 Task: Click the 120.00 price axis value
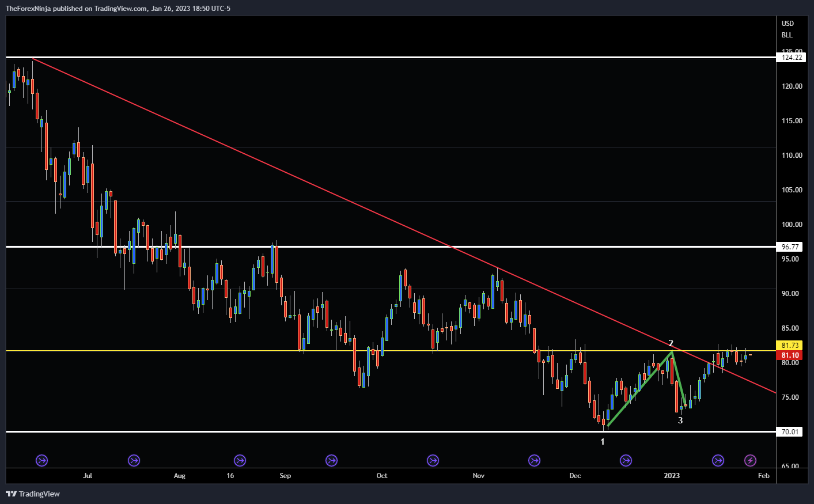(792, 86)
